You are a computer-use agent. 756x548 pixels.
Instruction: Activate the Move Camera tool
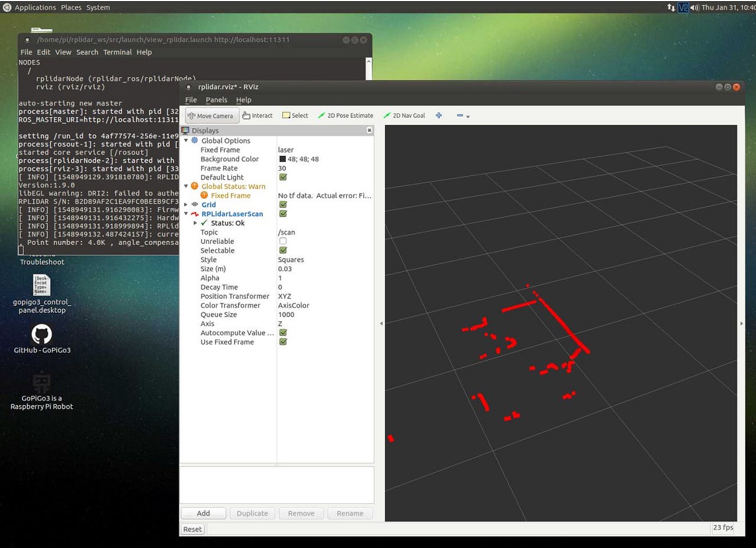[211, 115]
